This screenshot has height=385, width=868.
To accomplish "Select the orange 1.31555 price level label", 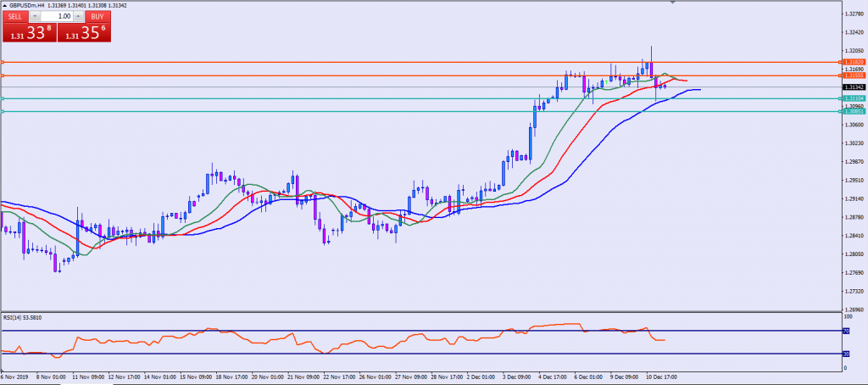I will point(854,76).
